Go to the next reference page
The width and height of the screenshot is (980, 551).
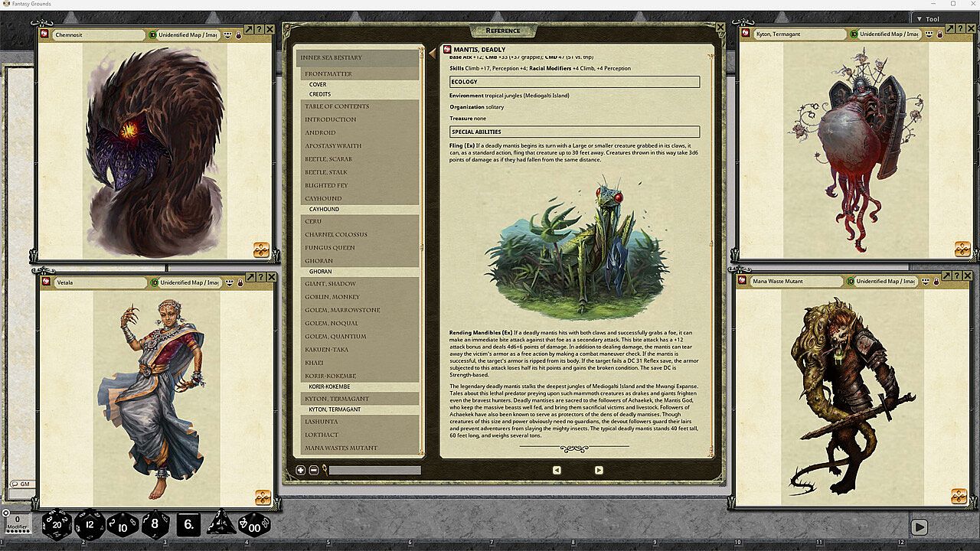tap(599, 470)
